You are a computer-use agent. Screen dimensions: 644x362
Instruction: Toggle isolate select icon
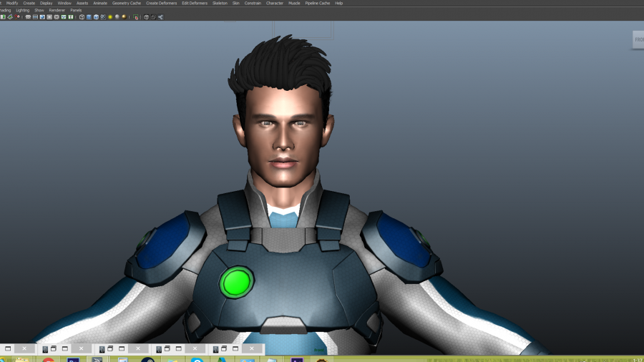click(136, 16)
